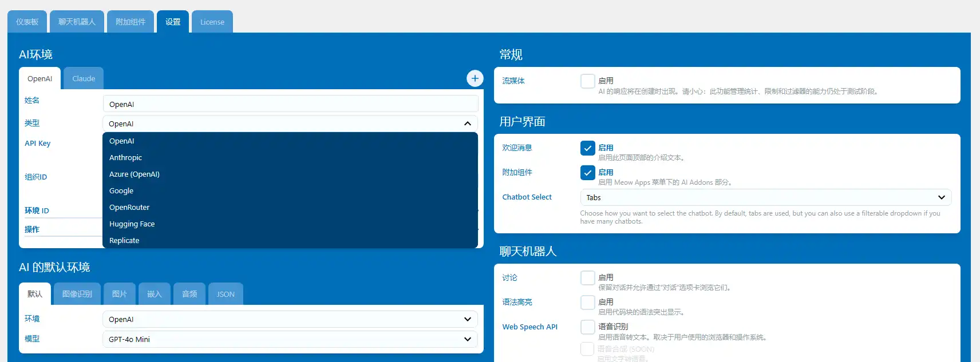Switch to the 聊天机器人 tab
The width and height of the screenshot is (980, 362).
(x=77, y=22)
